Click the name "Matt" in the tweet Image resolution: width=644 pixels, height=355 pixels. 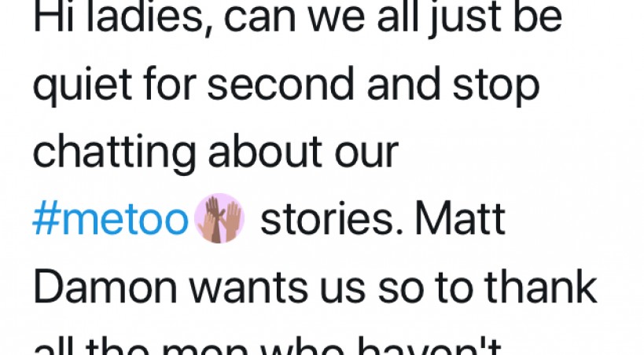click(x=460, y=220)
